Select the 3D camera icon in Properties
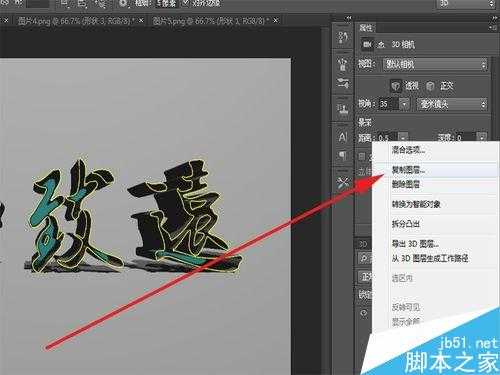Viewport: 500px width, 375px height. pyautogui.click(x=367, y=44)
